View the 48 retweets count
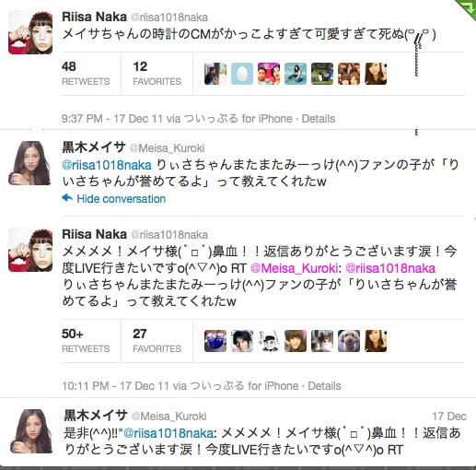This screenshot has width=476, height=470. tap(86, 74)
